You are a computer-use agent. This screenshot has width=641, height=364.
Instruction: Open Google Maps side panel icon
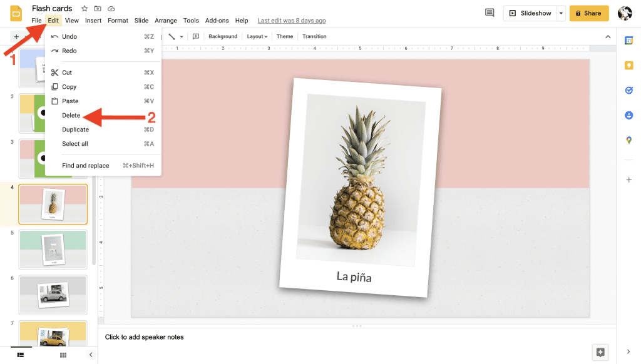[628, 140]
